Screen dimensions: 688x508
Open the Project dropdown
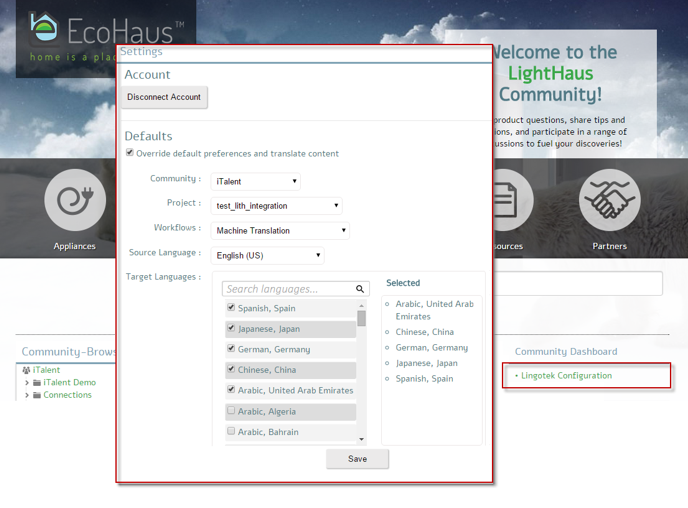pyautogui.click(x=277, y=206)
